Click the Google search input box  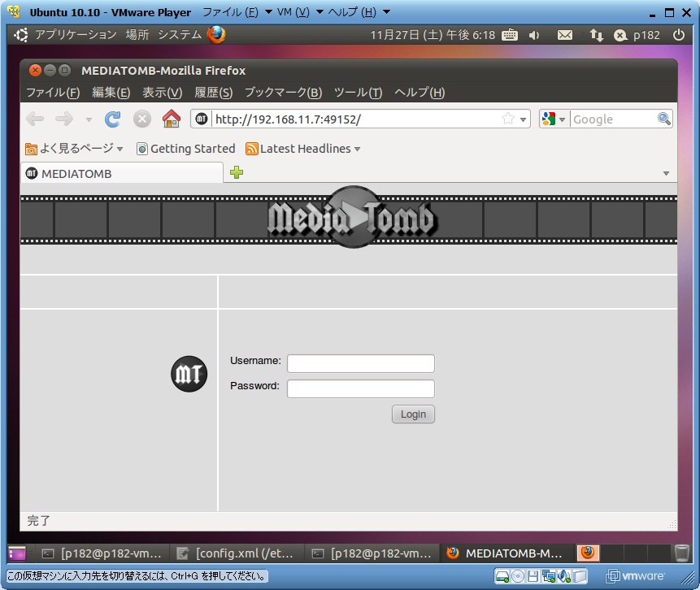(614, 119)
